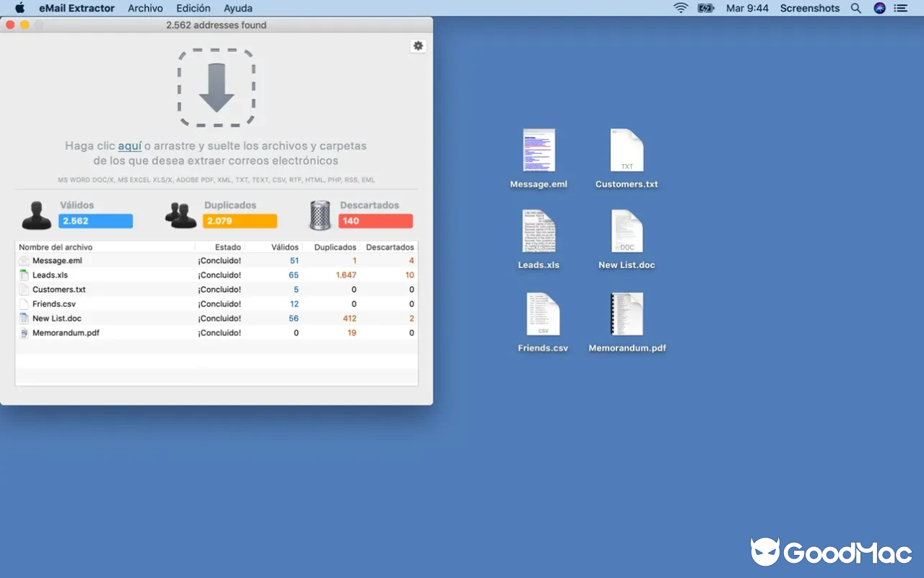Open the Ayuda menu

coord(237,8)
